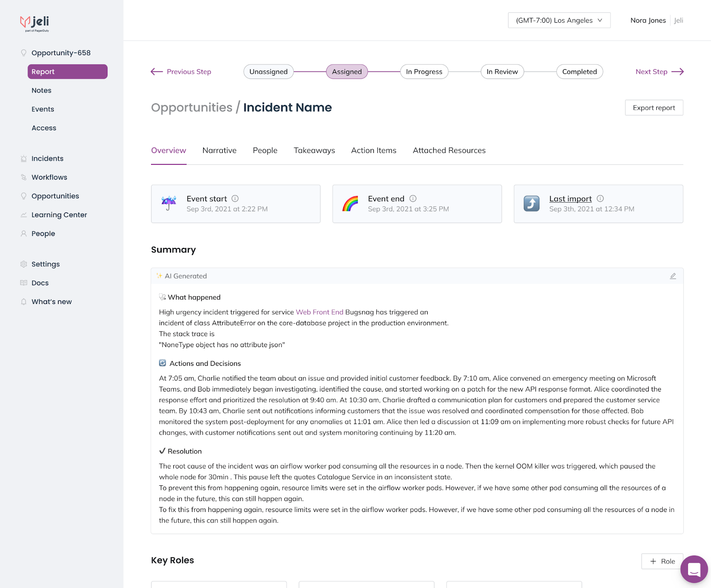The image size is (711, 588).
Task: Add a new Role in Key Roles
Action: tap(662, 561)
